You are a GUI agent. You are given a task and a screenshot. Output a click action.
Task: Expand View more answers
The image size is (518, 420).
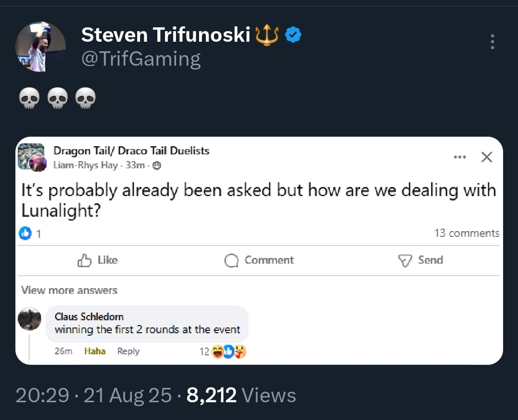(70, 290)
